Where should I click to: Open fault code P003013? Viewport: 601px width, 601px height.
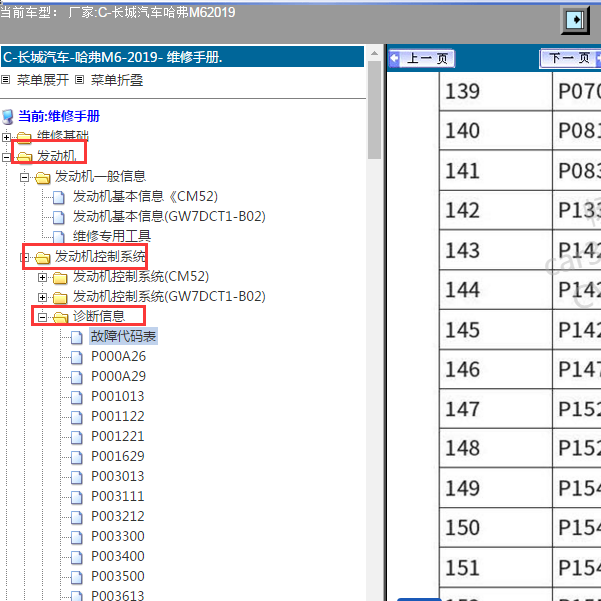118,476
